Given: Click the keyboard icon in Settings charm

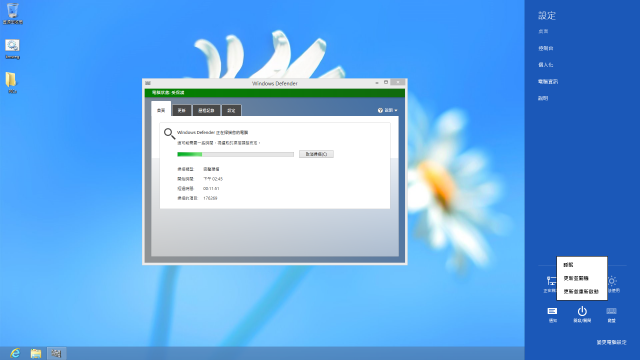Looking at the screenshot, I should [611, 311].
